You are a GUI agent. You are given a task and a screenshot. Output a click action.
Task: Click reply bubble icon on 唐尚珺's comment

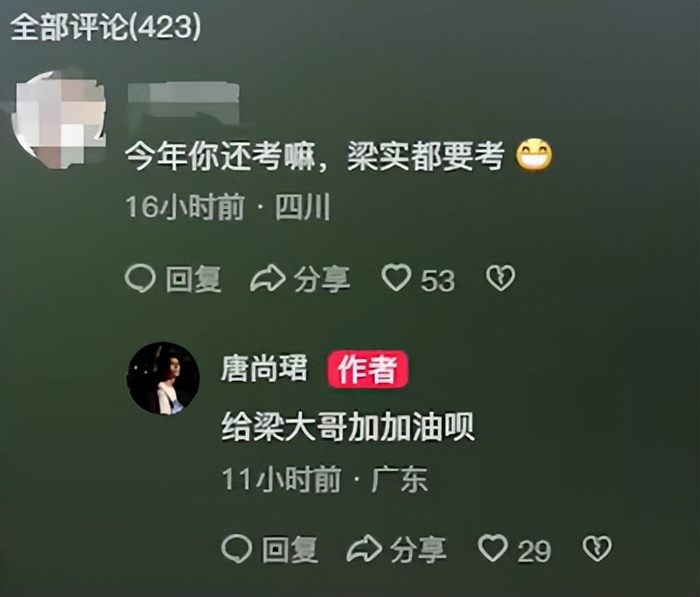[237, 548]
